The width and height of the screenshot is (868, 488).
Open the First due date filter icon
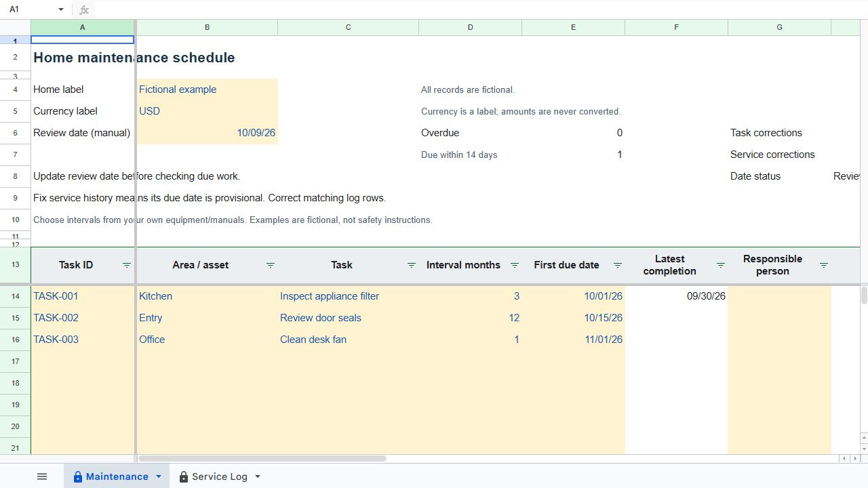click(x=618, y=265)
